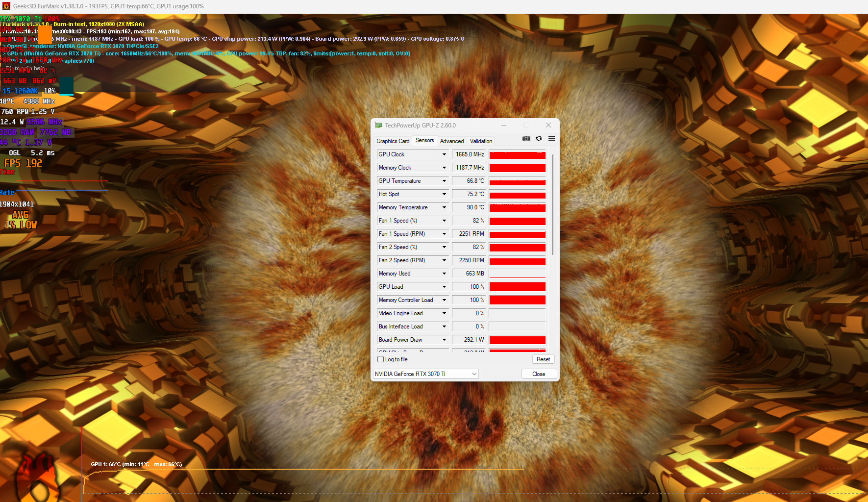Click the 292.1 W Board Power Draw value
The image size is (868, 502).
[469, 340]
